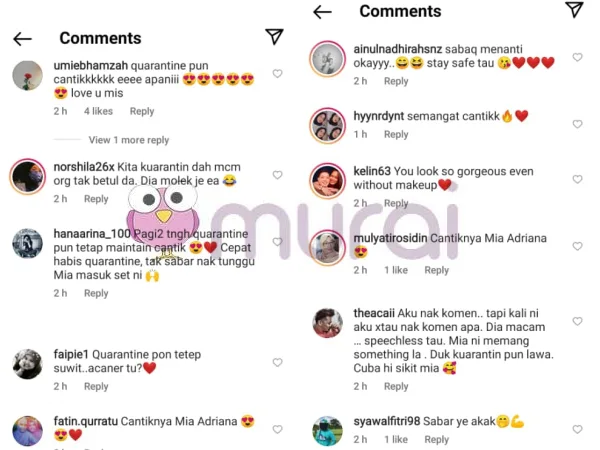Go back using the right Comments arrow
The image size is (600, 450).
[322, 12]
